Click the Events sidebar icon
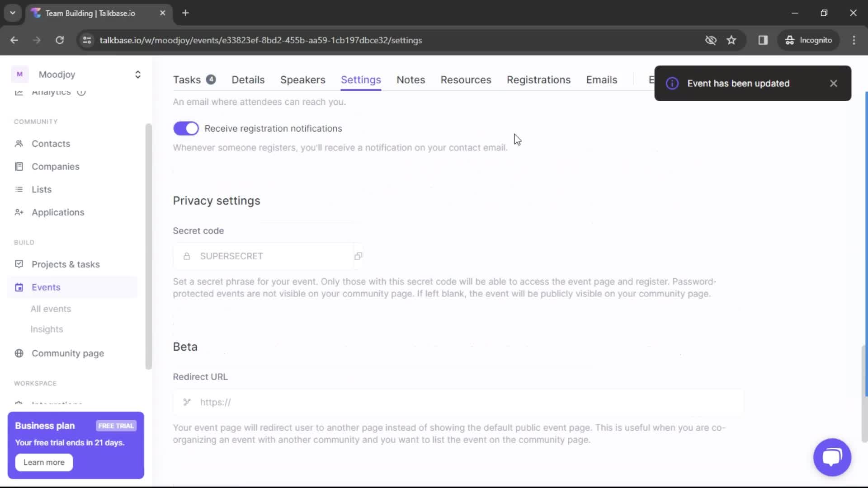The height and width of the screenshot is (488, 868). pos(19,287)
